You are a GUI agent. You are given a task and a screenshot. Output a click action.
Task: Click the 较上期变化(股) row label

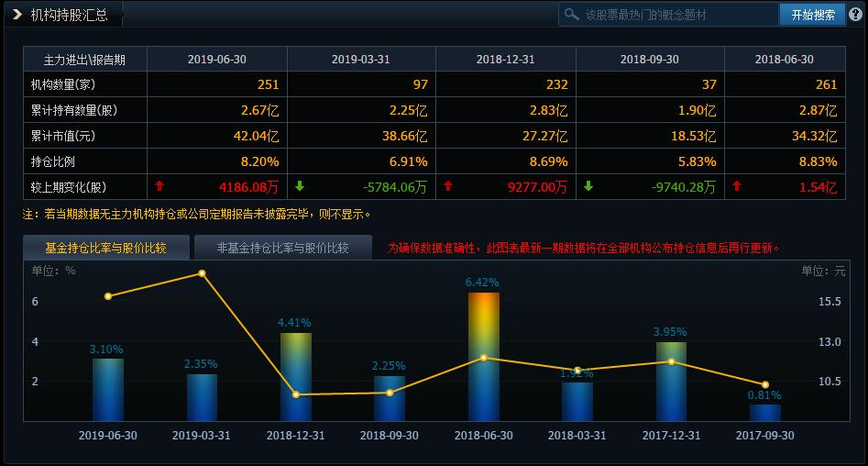tap(69, 187)
